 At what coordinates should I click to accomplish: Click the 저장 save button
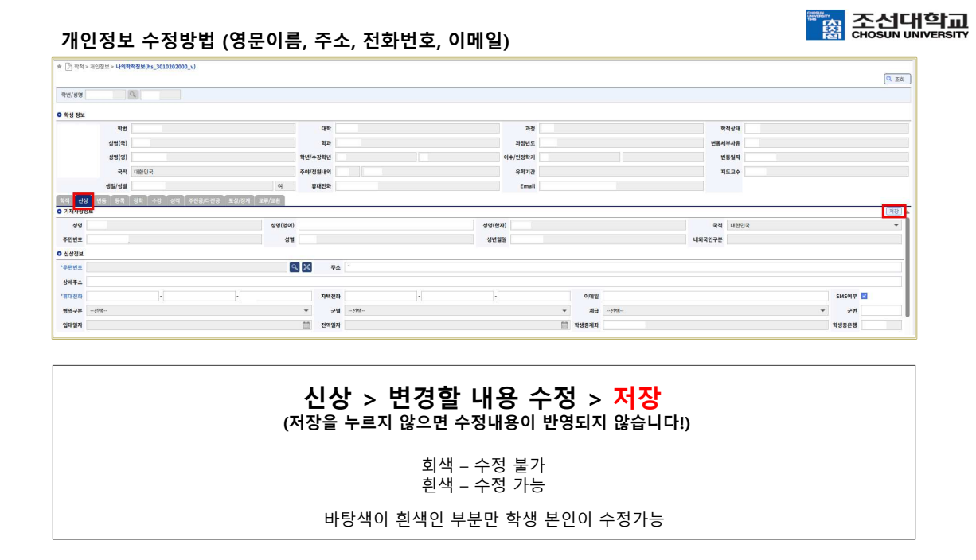[x=894, y=211]
